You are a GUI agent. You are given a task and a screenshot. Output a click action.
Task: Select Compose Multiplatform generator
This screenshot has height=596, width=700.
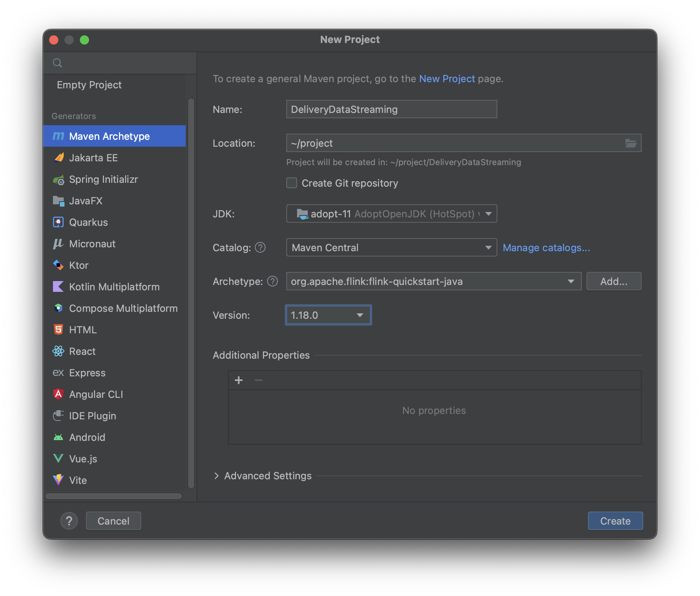point(114,308)
